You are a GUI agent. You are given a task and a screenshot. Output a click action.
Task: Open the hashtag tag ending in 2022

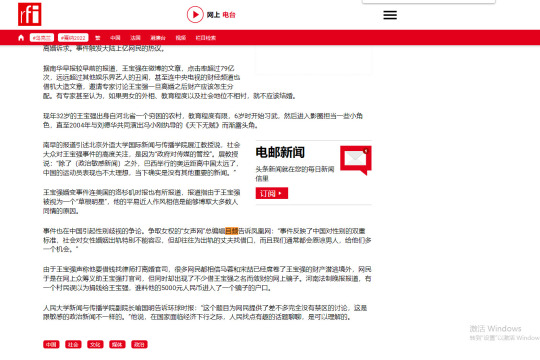coord(73,38)
